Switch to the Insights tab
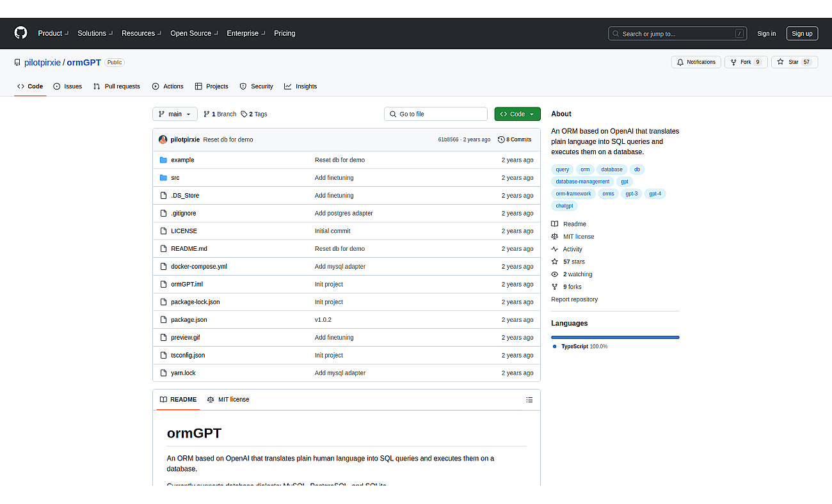The height and width of the screenshot is (504, 832). coord(301,86)
